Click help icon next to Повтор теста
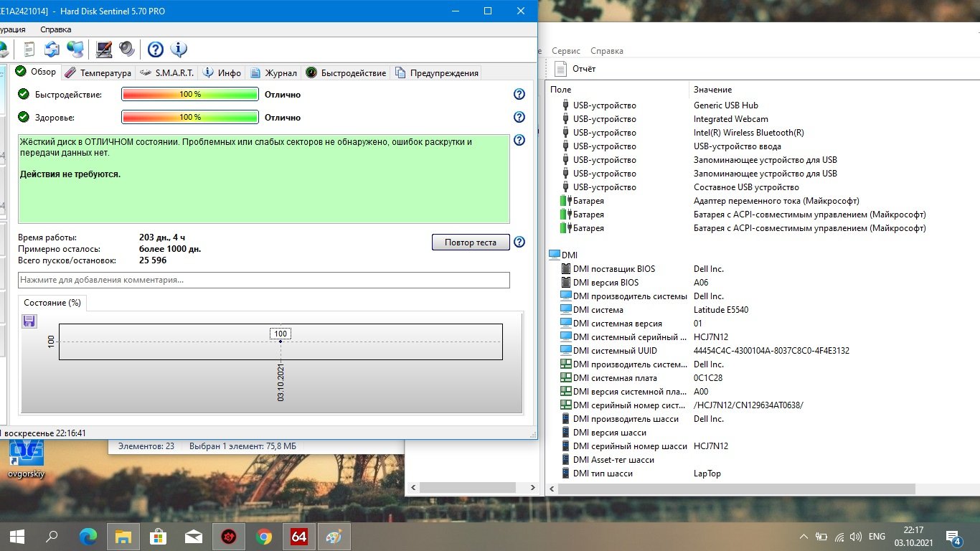This screenshot has width=980, height=551. (x=519, y=242)
